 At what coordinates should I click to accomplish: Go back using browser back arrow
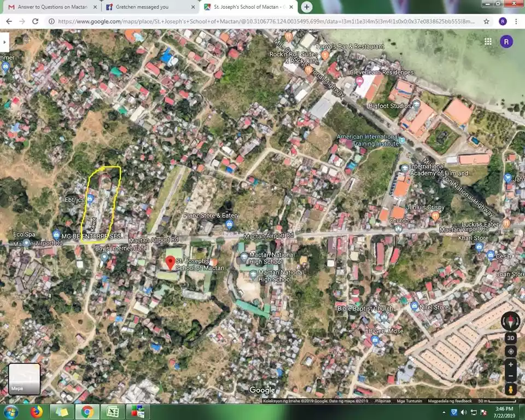click(9, 21)
